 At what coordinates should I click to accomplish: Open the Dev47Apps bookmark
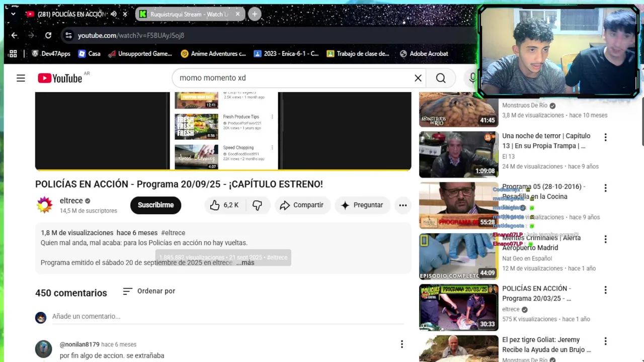point(51,54)
